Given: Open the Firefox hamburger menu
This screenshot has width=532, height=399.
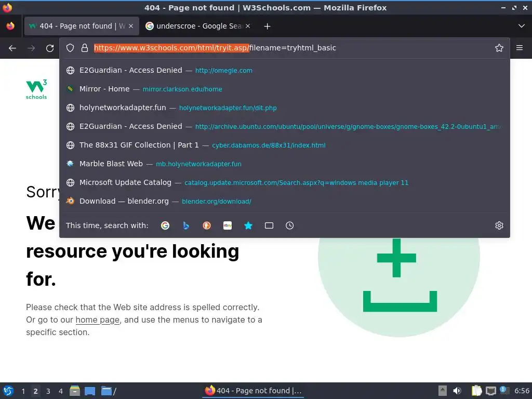Looking at the screenshot, I should (x=520, y=48).
